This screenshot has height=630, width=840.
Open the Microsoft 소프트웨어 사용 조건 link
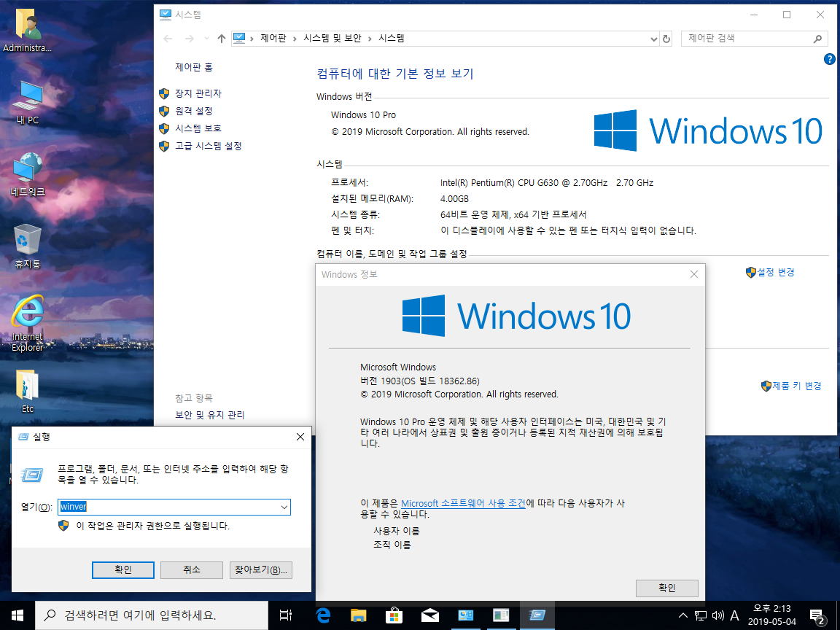(463, 504)
